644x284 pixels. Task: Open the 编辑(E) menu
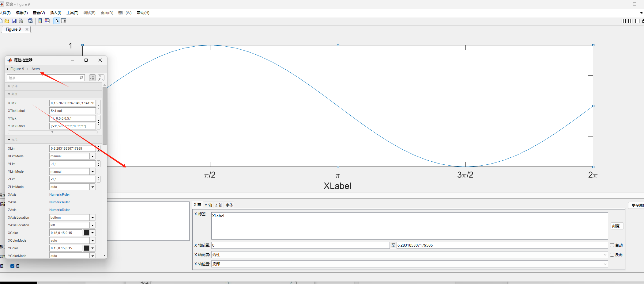(22, 13)
